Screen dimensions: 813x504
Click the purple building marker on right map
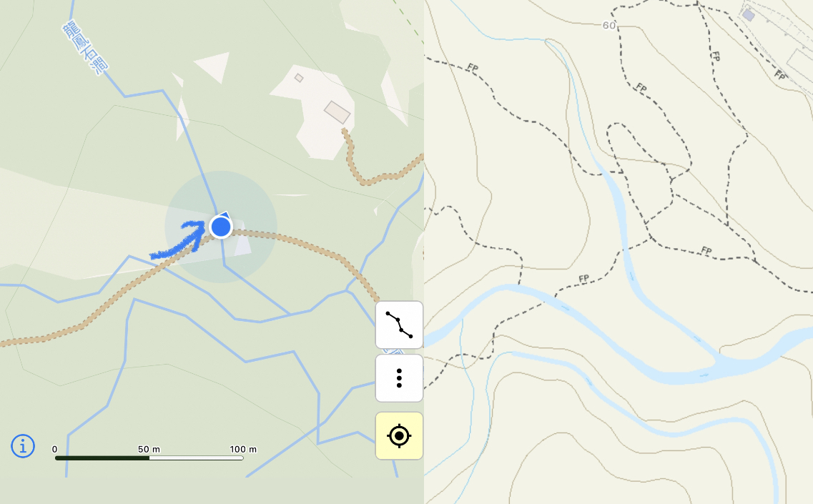tap(748, 15)
